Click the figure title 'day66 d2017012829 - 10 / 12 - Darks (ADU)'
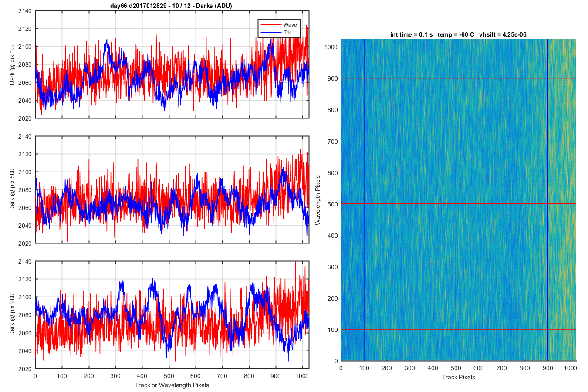 (171, 6)
